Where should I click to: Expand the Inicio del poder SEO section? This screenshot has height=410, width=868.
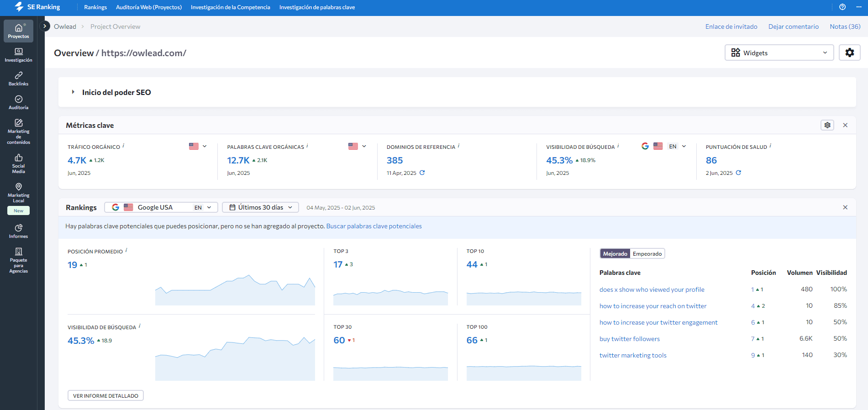pyautogui.click(x=73, y=92)
